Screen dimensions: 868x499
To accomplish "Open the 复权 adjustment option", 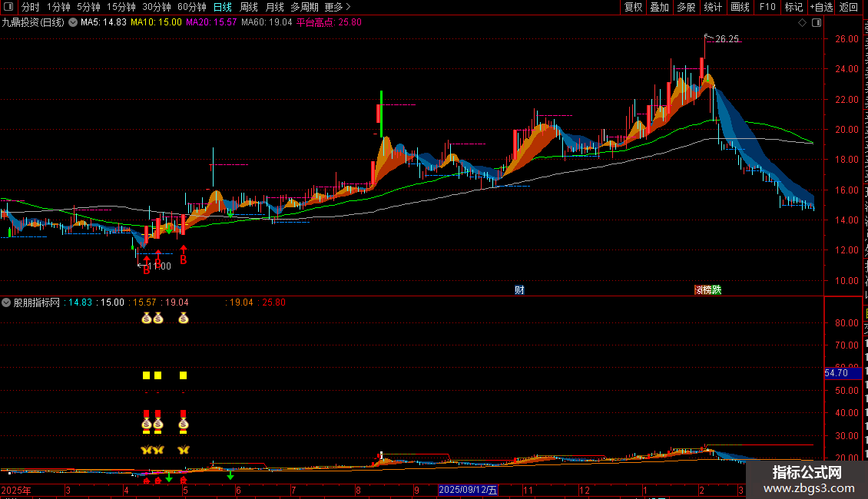I will (633, 7).
